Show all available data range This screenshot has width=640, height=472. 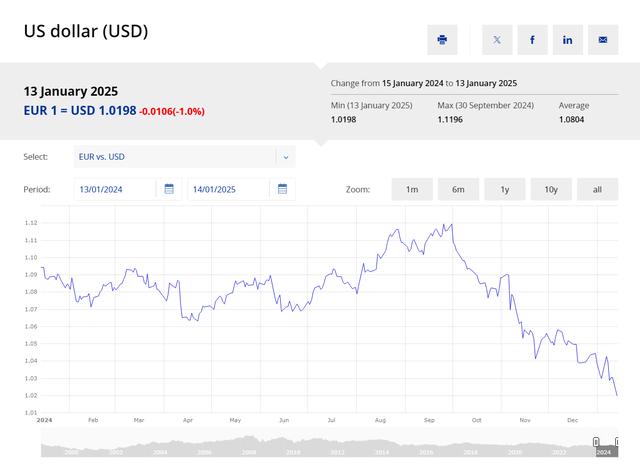pos(597,189)
